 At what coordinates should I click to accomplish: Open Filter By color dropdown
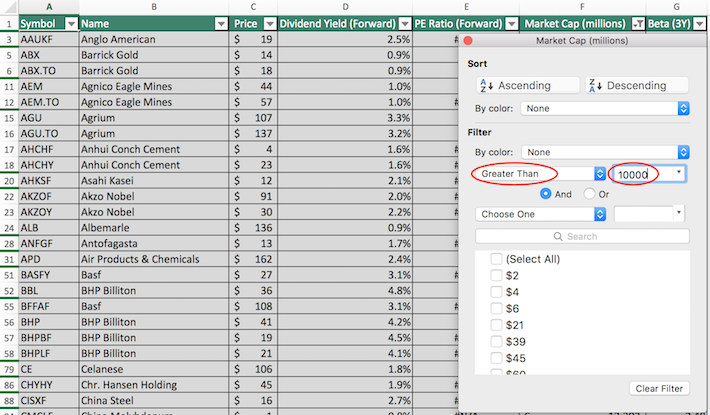604,152
